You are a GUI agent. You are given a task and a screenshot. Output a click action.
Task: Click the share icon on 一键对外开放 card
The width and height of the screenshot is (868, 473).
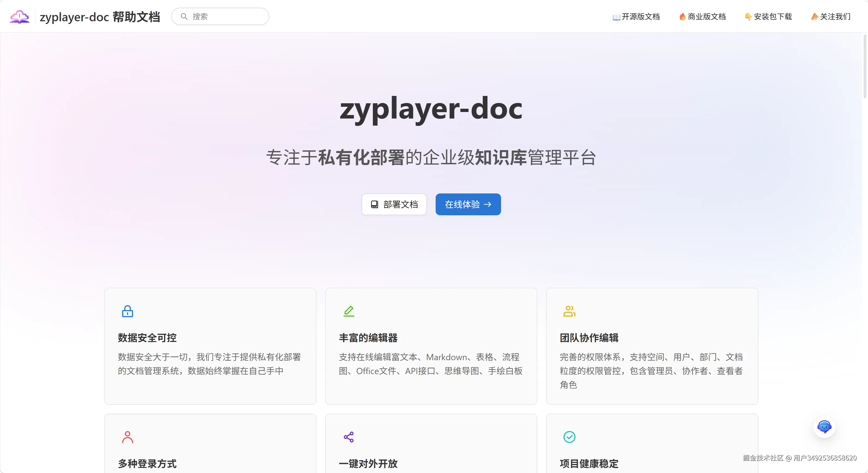coord(349,437)
